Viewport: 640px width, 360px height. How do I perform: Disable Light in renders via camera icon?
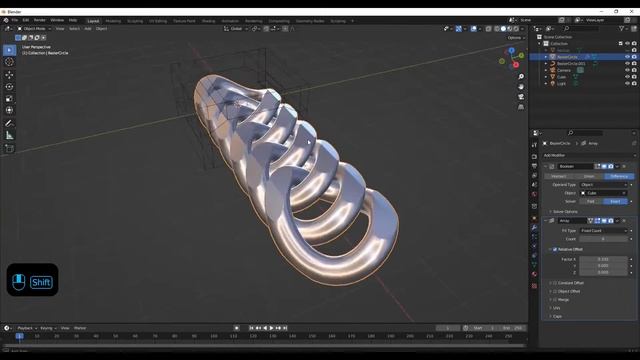tap(634, 83)
